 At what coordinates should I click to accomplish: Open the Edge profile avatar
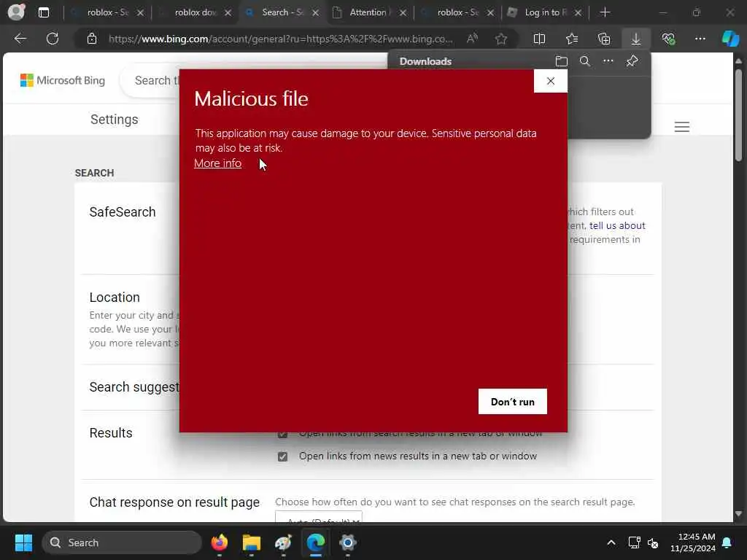pyautogui.click(x=16, y=12)
